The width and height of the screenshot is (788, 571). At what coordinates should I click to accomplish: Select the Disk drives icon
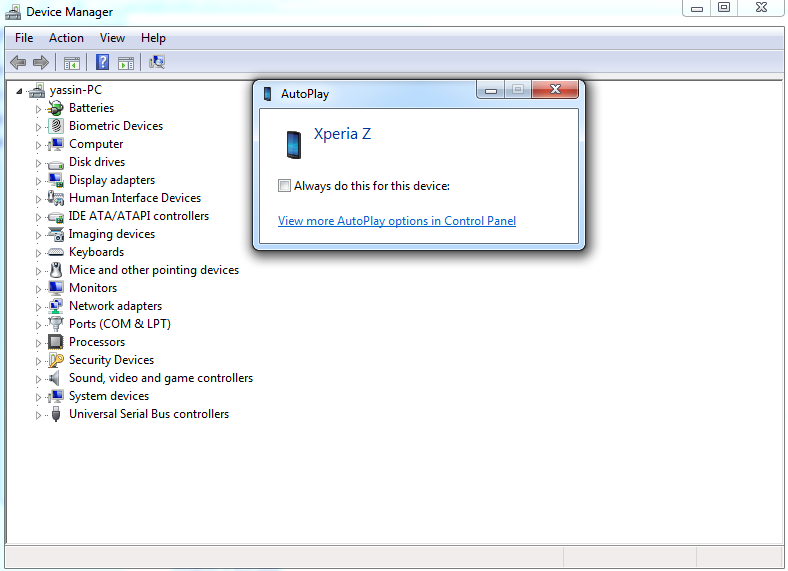[56, 163]
